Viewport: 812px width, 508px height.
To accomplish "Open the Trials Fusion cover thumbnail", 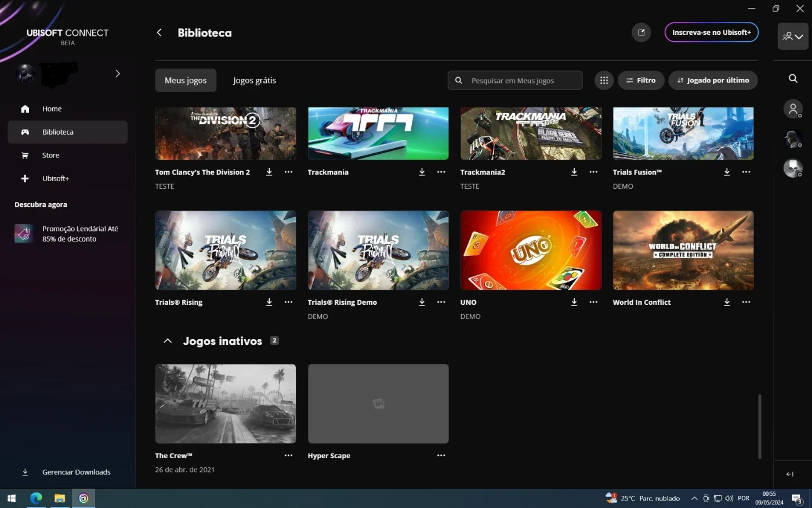I will point(683,134).
